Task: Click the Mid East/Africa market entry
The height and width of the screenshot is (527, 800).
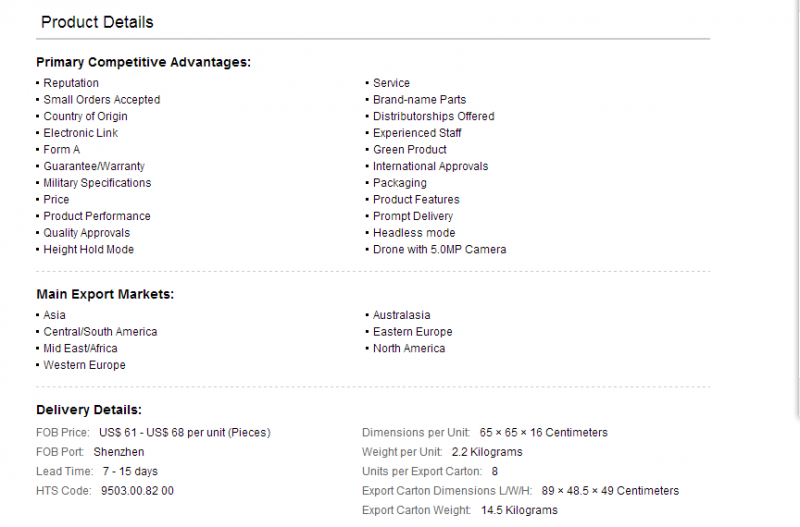Action: [x=80, y=348]
